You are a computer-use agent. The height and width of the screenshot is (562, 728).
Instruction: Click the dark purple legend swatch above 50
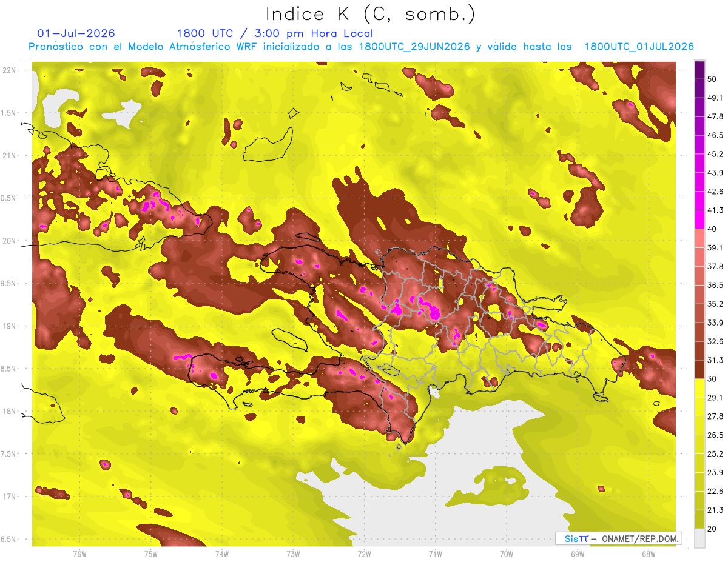[699, 70]
